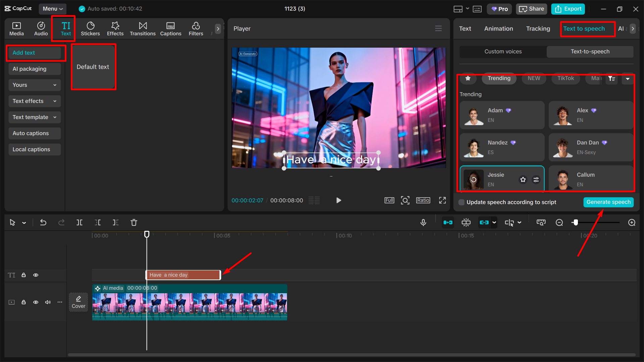Screen dimensions: 644x362
Task: Switch to the Custom voices tab
Action: pos(503,51)
